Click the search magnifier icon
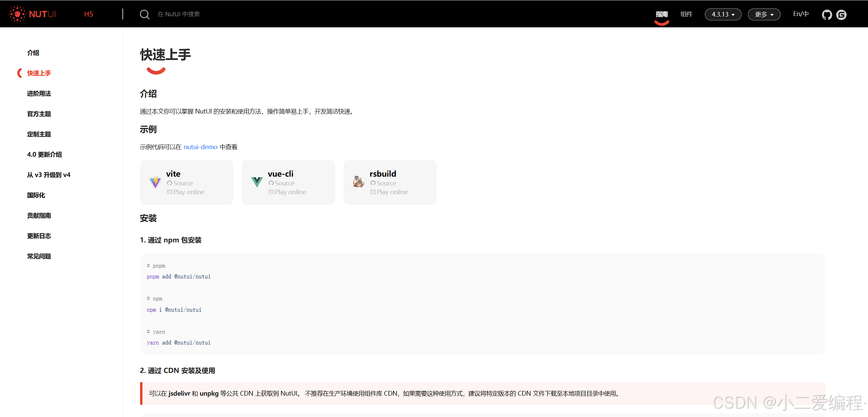 tap(144, 14)
